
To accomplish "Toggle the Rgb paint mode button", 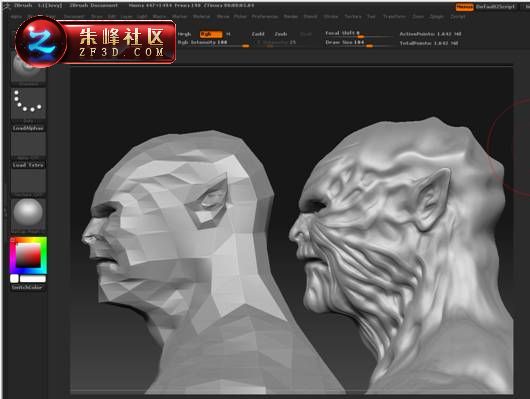I will pos(211,34).
